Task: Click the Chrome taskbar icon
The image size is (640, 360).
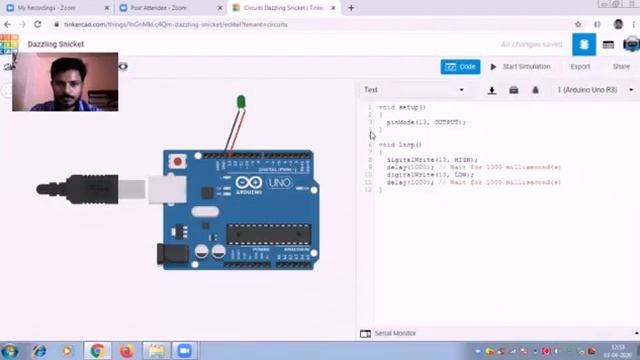Action: pyautogui.click(x=98, y=351)
